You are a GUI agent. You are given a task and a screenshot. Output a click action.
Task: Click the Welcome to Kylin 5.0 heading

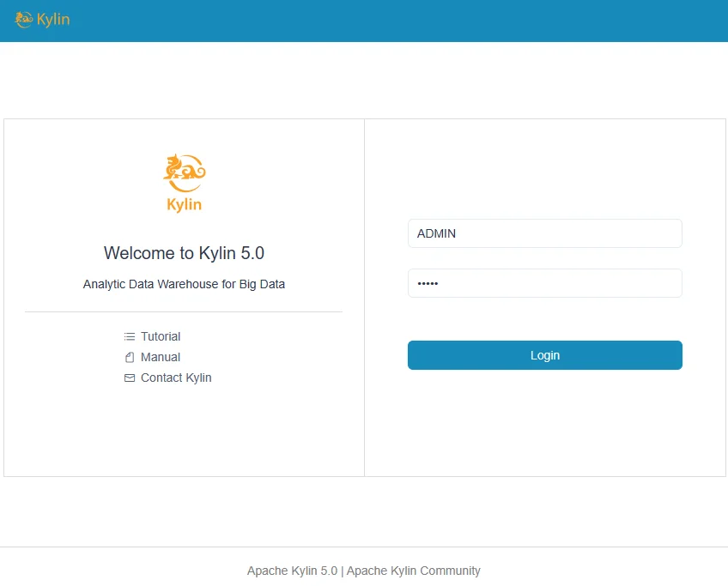click(x=184, y=253)
